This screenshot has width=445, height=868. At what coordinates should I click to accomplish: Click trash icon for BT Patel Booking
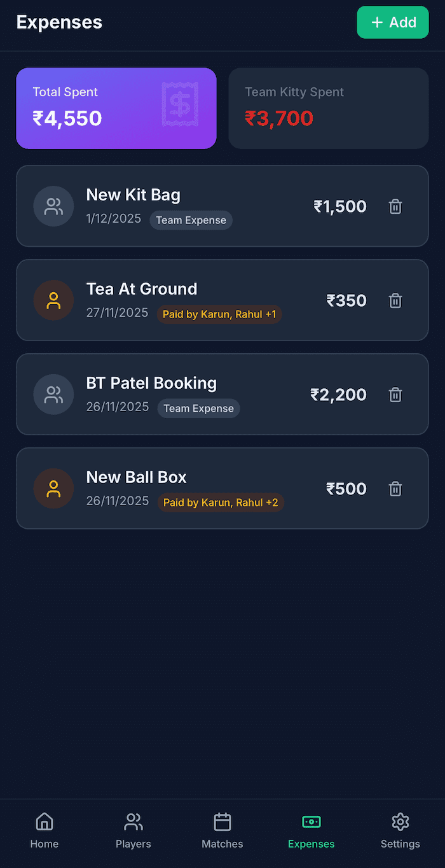(395, 395)
